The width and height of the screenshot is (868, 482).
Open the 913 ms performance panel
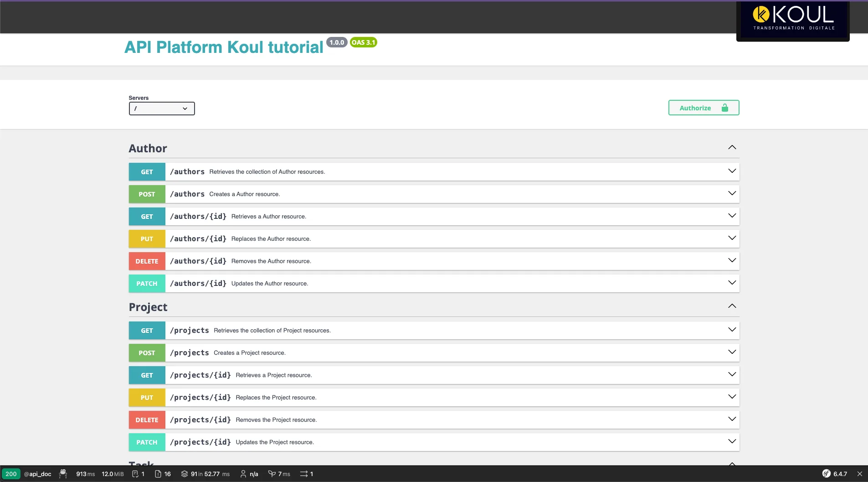(x=86, y=474)
